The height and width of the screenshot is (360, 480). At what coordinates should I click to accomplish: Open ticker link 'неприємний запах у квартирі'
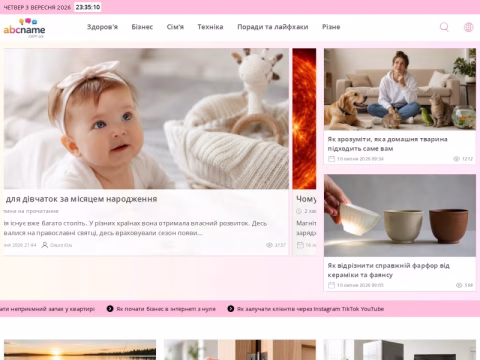[x=47, y=309]
